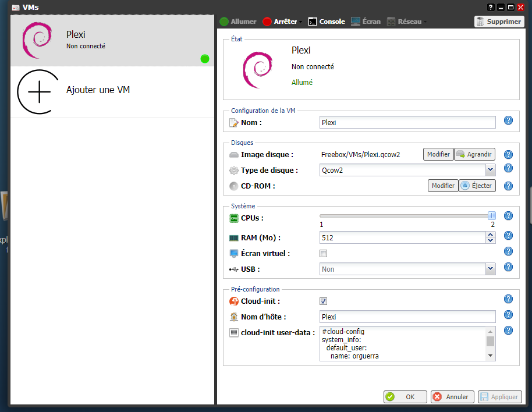This screenshot has width=532, height=412.
Task: Open help for RAM (Mo)
Action: pos(508,235)
